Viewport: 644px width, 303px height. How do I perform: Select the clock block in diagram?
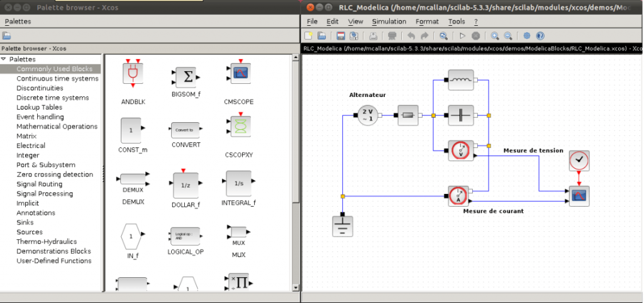(579, 161)
